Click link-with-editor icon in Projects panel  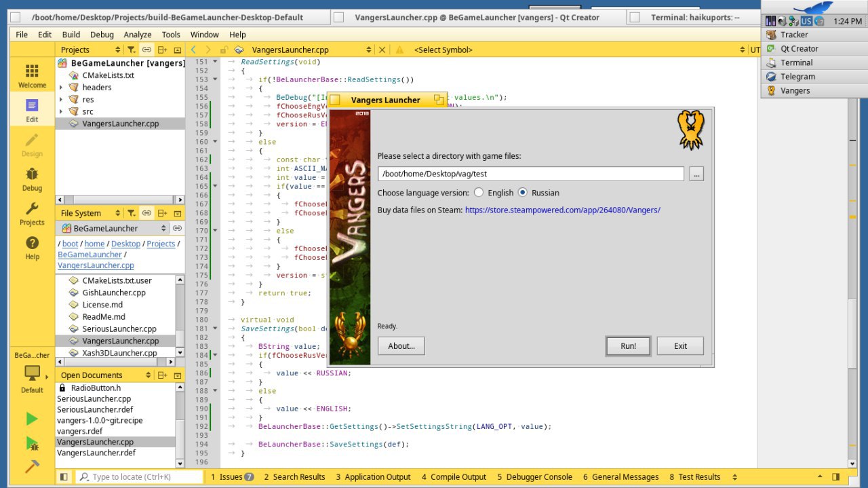146,50
